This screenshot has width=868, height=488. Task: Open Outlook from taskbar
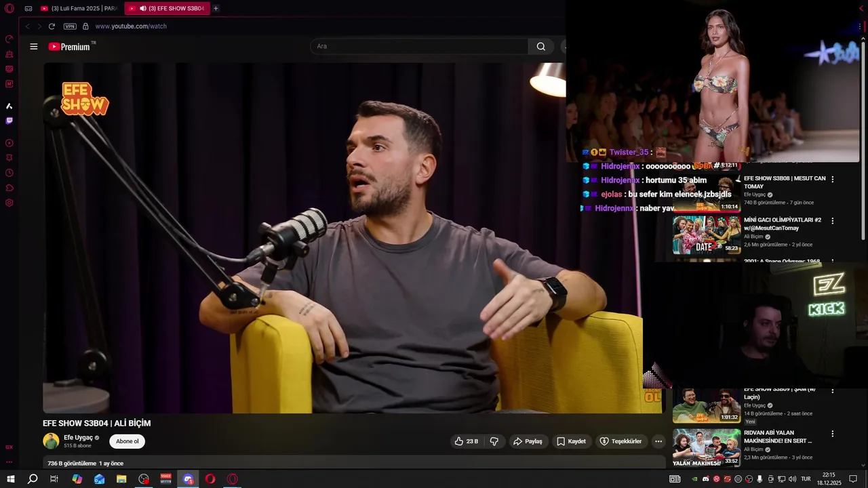point(99,479)
